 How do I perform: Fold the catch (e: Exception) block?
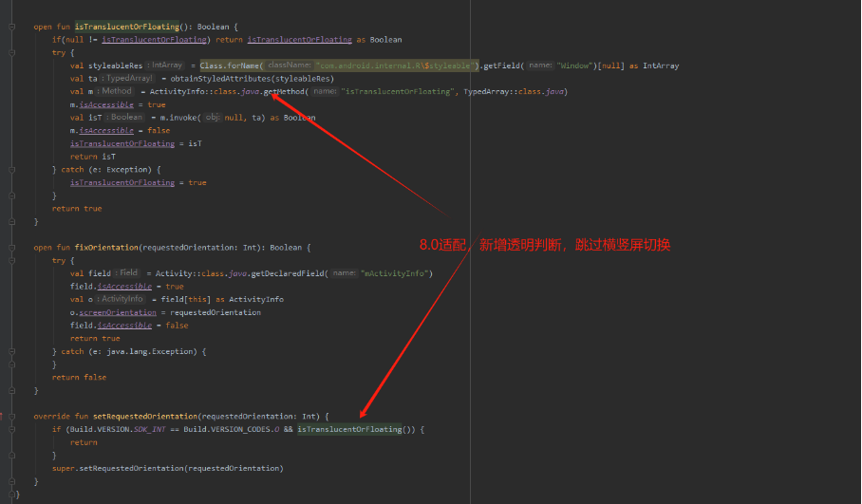[13, 169]
